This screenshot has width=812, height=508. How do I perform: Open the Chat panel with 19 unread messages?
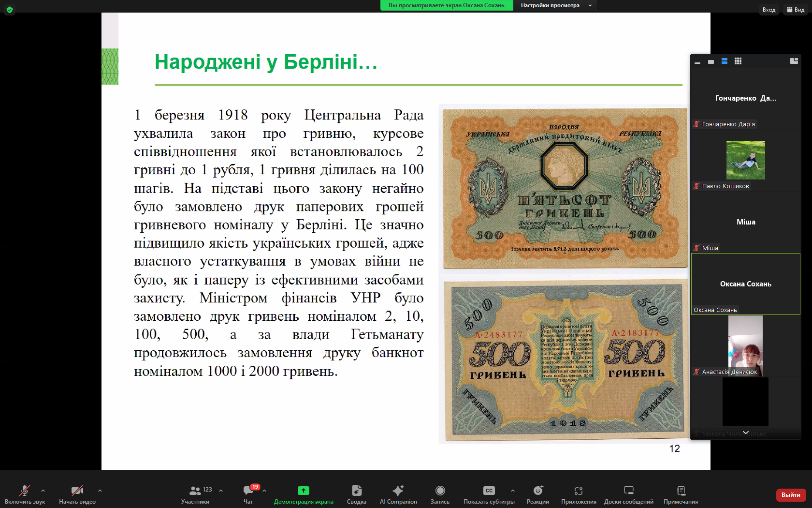pyautogui.click(x=248, y=491)
